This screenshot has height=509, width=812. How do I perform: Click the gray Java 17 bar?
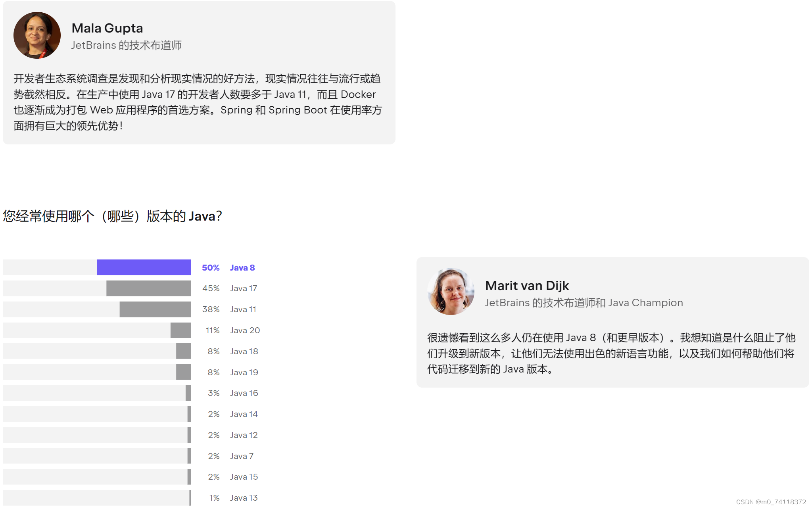(x=149, y=288)
